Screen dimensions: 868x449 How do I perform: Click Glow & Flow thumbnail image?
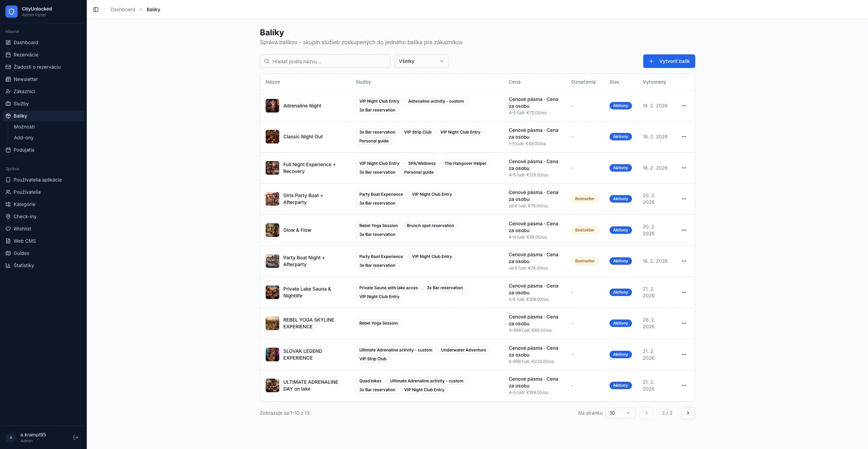point(272,230)
